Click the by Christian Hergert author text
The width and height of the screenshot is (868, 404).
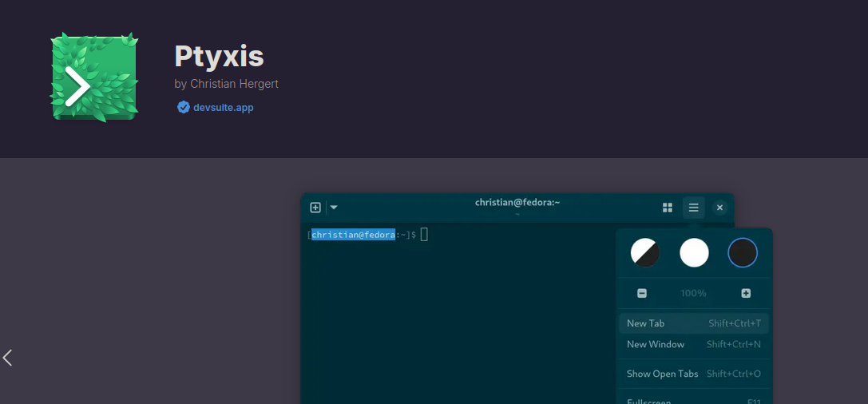pos(227,84)
